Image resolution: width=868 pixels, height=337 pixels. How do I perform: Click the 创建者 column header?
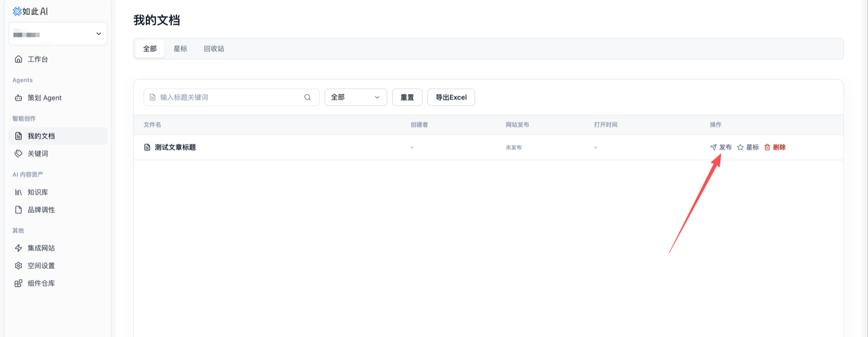419,125
